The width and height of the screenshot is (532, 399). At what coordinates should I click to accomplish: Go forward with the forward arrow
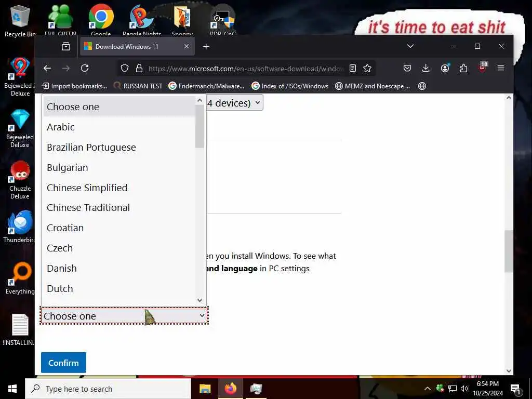point(66,68)
